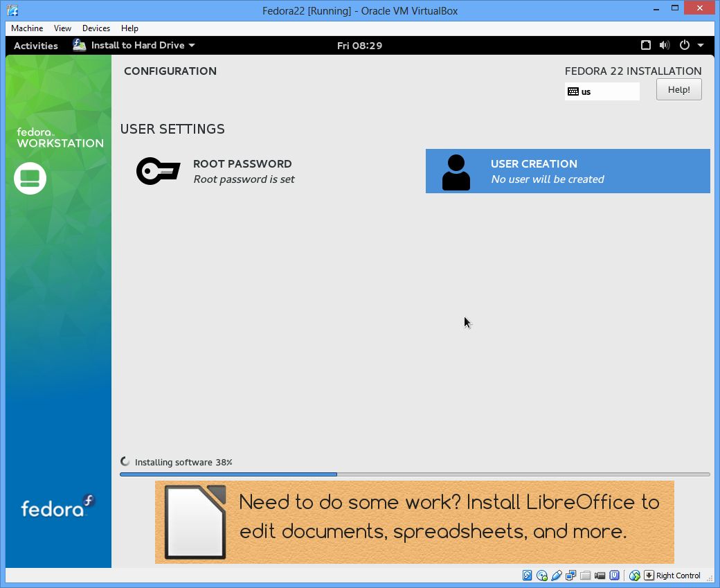
Task: Click the LibreOffice document icon in banner
Action: click(195, 522)
